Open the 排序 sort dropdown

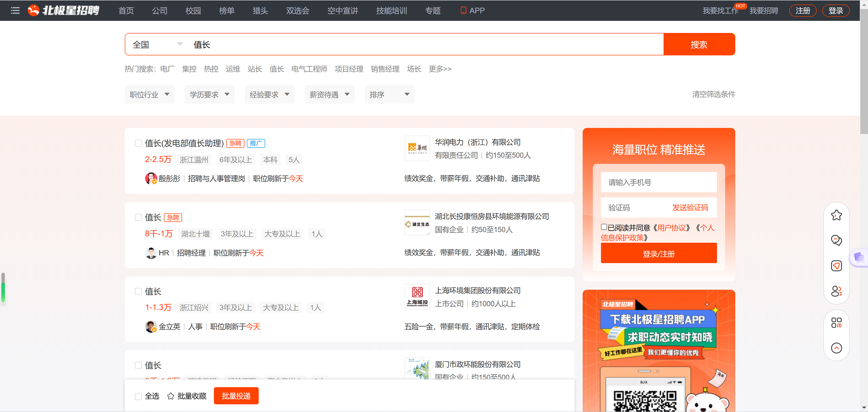(390, 95)
